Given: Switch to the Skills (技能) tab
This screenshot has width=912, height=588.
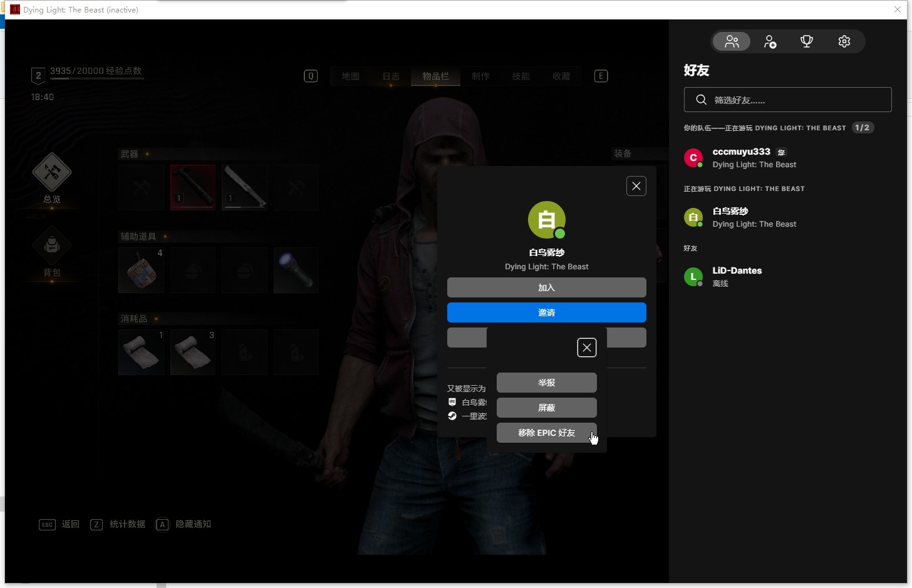Looking at the screenshot, I should pos(521,76).
